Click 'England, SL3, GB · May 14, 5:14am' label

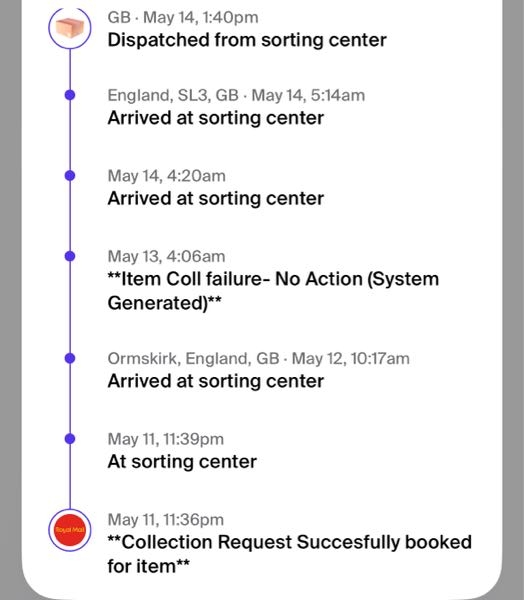point(236,95)
